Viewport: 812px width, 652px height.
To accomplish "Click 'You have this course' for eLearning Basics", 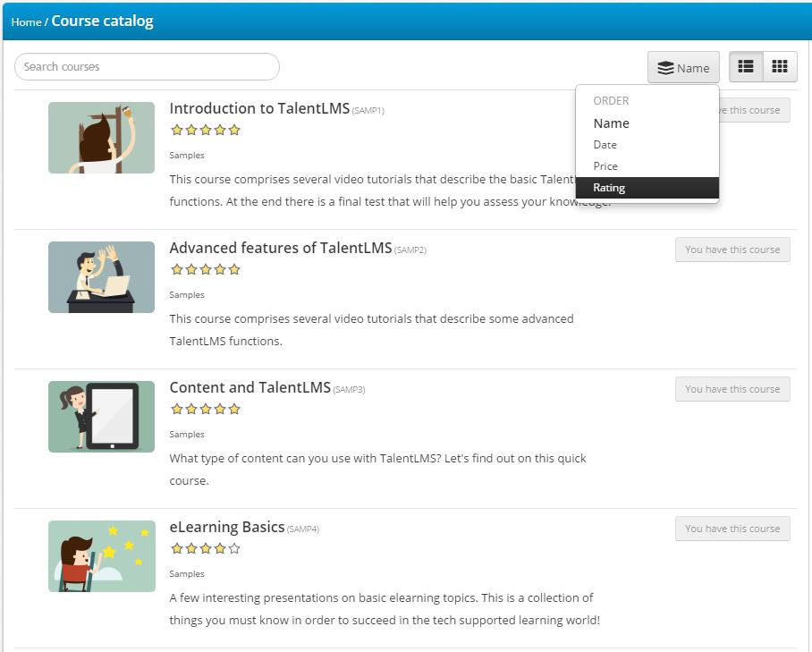I will click(732, 529).
